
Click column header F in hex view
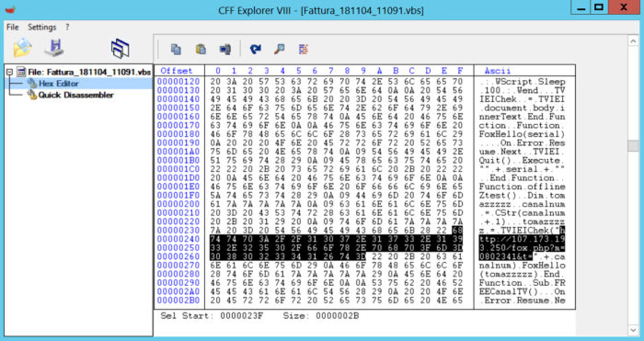(x=460, y=71)
